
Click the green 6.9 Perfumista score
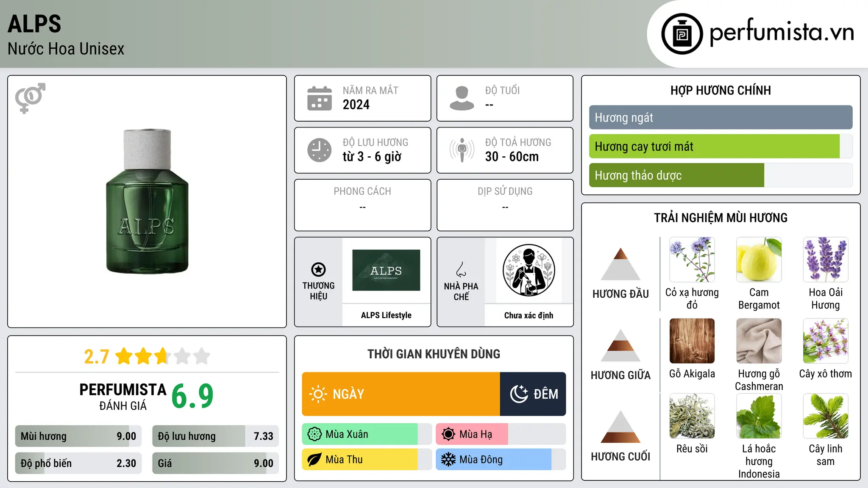tap(192, 396)
